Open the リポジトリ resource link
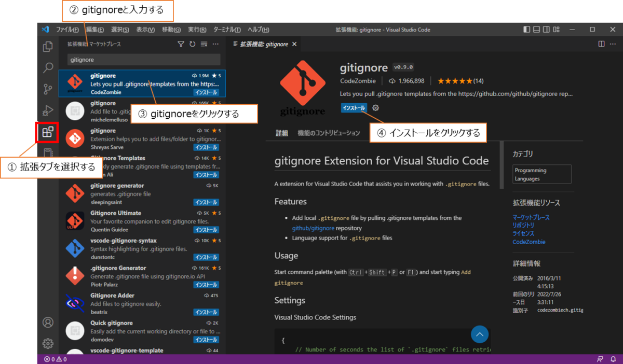Screen dimensions: 623x364 click(x=523, y=226)
